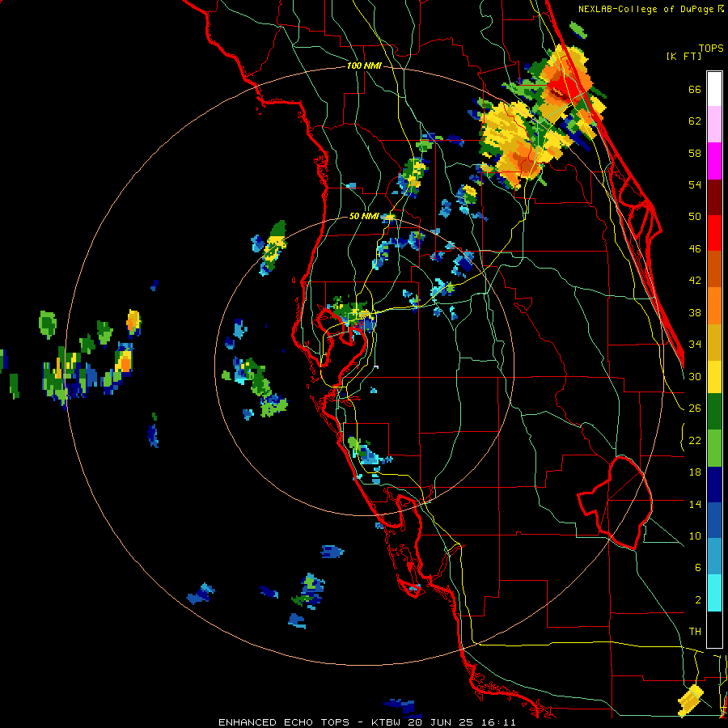Select the dark green legend swatch
The image size is (728, 728).
pyautogui.click(x=714, y=412)
